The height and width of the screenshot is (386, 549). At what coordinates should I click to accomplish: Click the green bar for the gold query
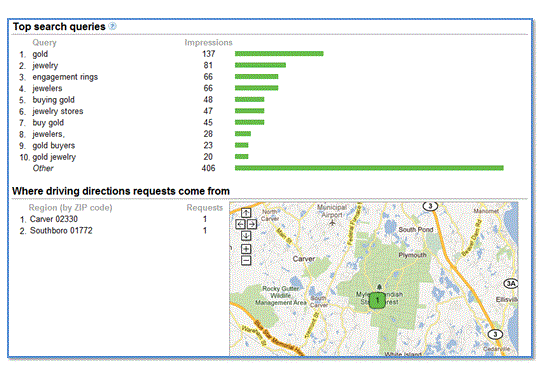279,54
